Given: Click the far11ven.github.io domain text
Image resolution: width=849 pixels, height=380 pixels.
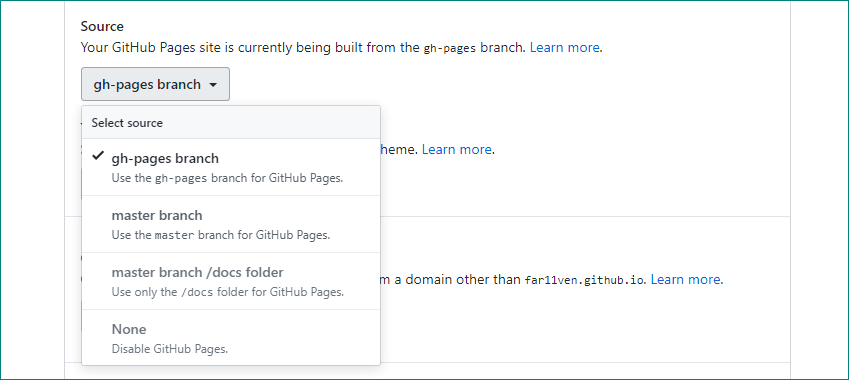Looking at the screenshot, I should point(585,280).
